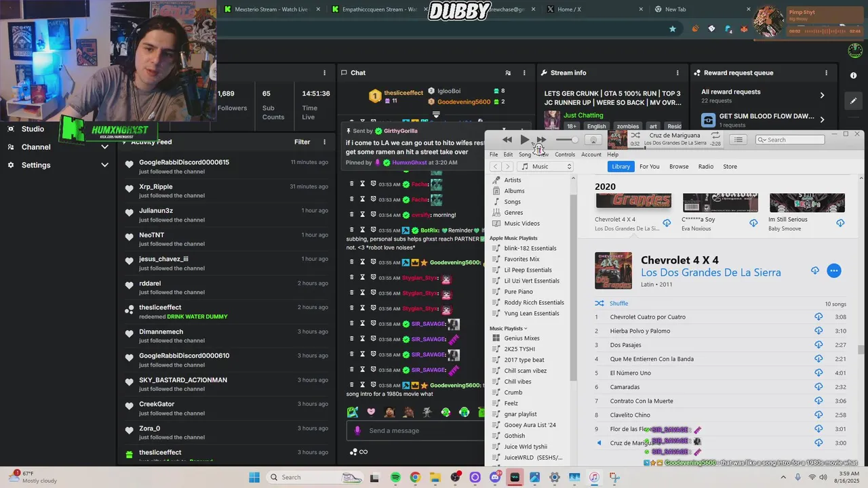Open the iTunes File menu
Screen dimensions: 868x488
[494, 155]
